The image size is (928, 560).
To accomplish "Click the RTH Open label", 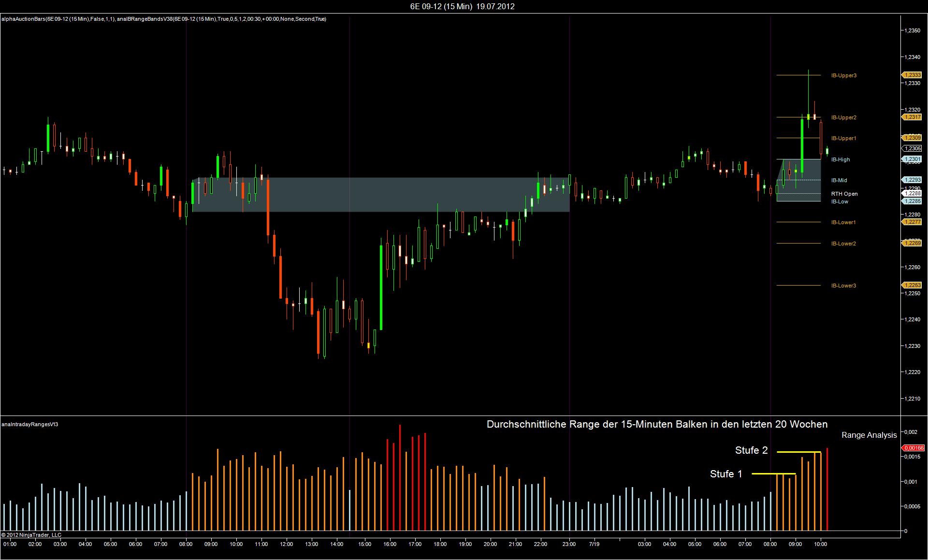I will pos(844,194).
